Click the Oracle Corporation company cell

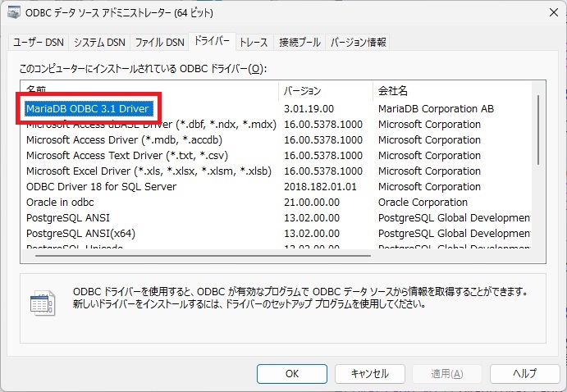pyautogui.click(x=423, y=202)
